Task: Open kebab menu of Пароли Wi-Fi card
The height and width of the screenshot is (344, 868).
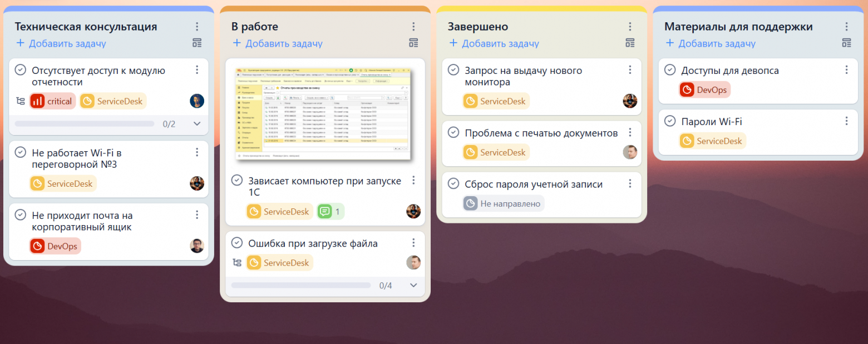Action: (846, 121)
